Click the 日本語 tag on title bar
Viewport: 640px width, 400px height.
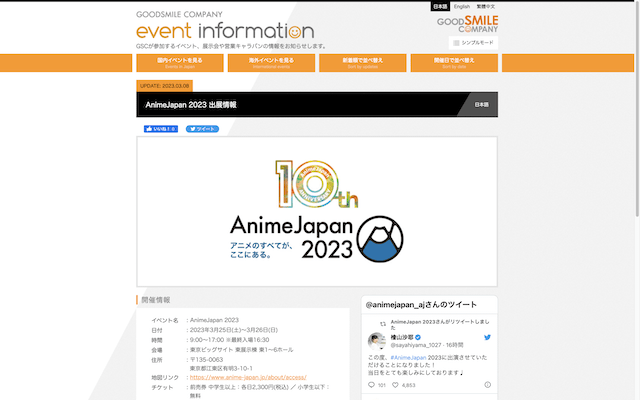(481, 105)
